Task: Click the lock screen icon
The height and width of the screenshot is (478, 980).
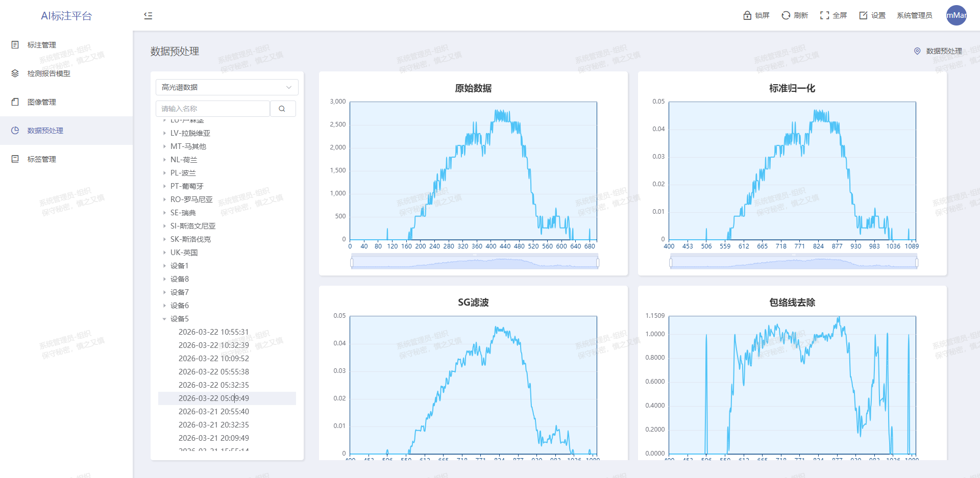Action: pos(747,16)
